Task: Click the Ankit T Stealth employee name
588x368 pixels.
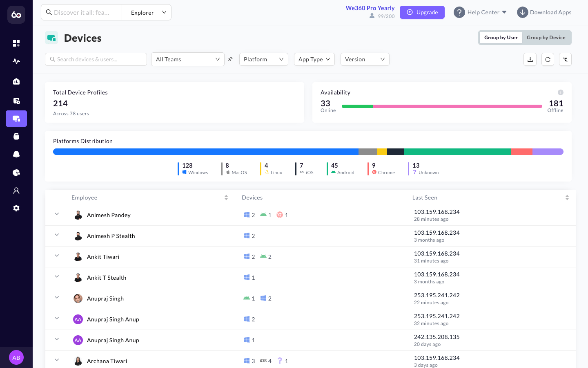Action: (107, 278)
